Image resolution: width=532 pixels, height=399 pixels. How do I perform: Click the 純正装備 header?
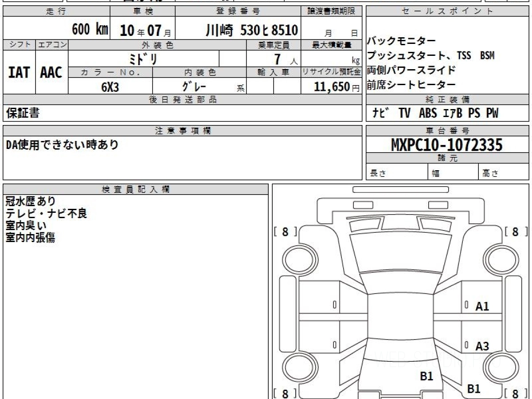click(448, 100)
